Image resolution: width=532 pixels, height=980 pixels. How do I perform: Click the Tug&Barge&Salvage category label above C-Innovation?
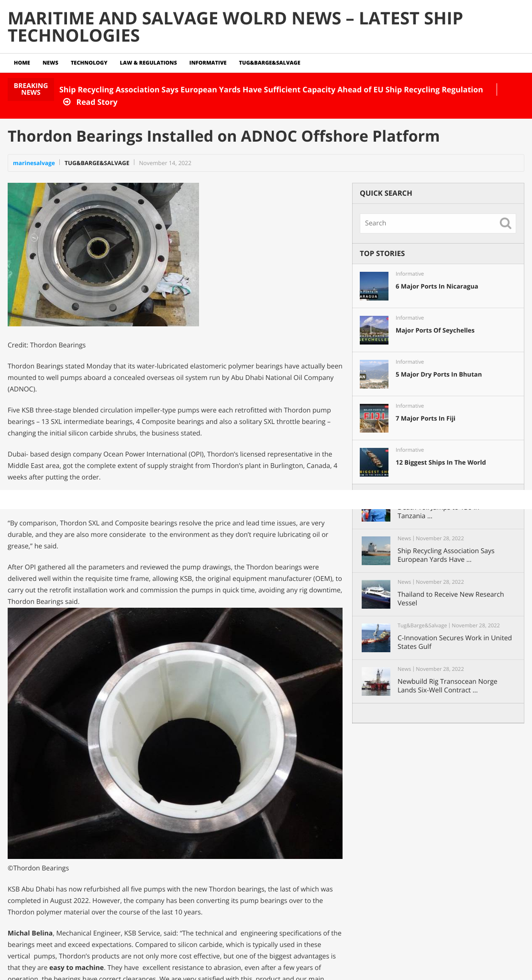(x=422, y=625)
